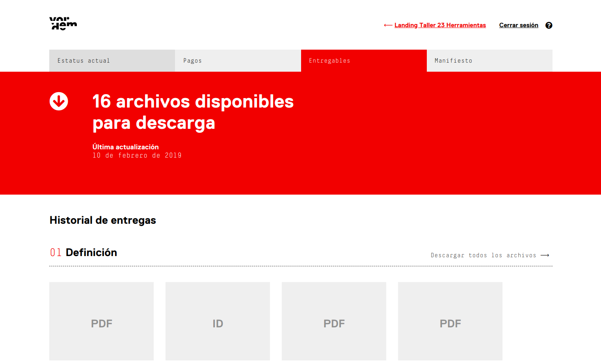The height and width of the screenshot is (364, 601).
Task: Click the white download arrow circle icon
Action: (59, 101)
